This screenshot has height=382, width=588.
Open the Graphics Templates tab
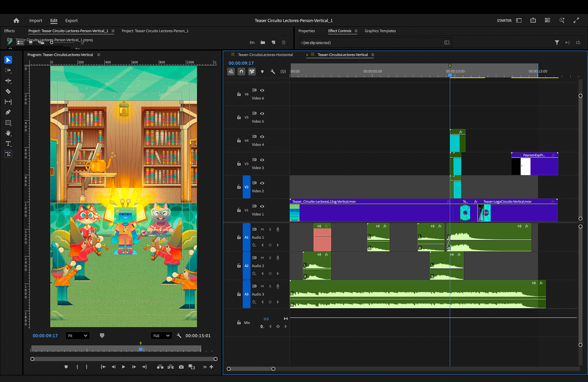[380, 31]
